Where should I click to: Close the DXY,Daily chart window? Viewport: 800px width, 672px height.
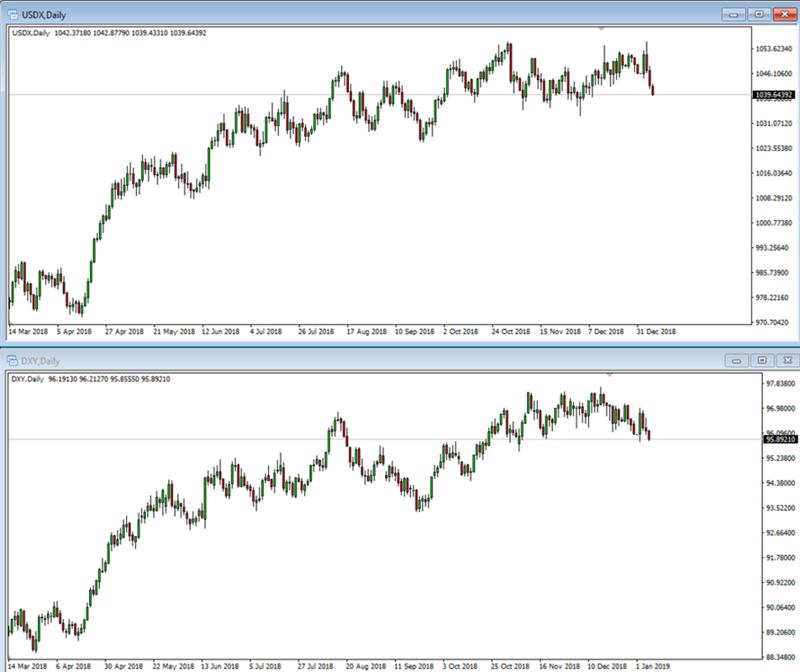787,360
